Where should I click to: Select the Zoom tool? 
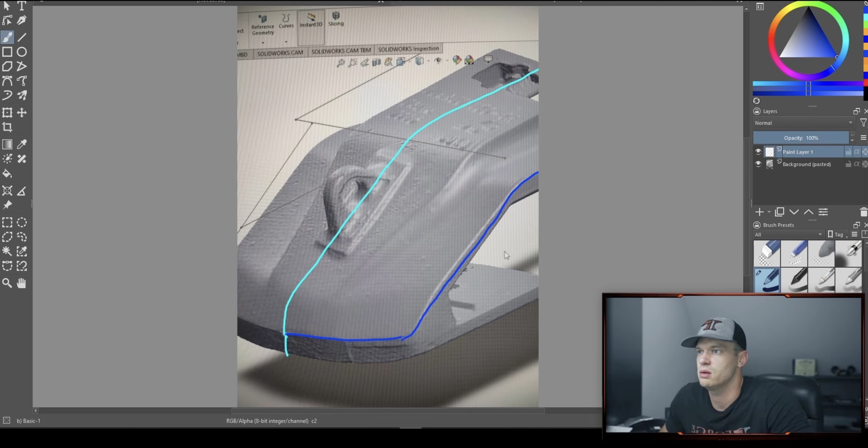7,283
